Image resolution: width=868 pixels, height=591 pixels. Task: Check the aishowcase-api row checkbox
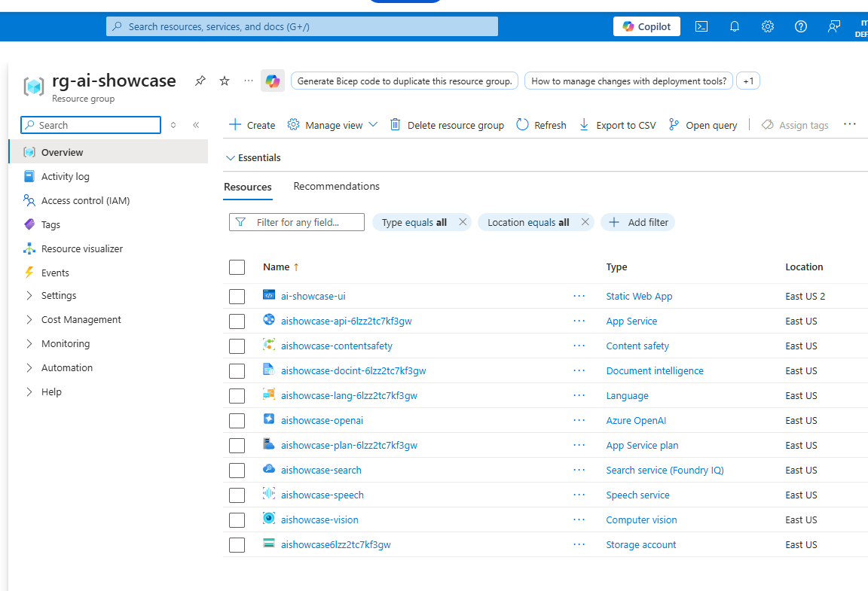(x=237, y=321)
